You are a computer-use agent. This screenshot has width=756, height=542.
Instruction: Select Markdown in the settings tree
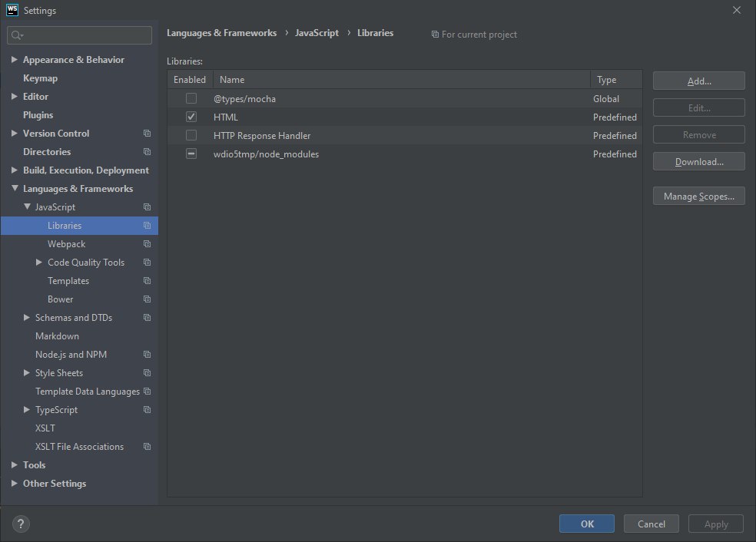click(57, 336)
